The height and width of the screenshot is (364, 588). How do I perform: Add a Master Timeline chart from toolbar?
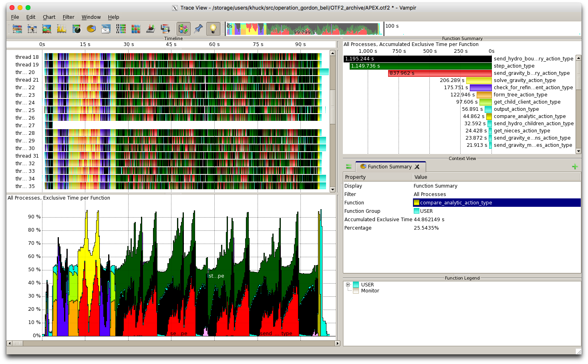point(17,29)
